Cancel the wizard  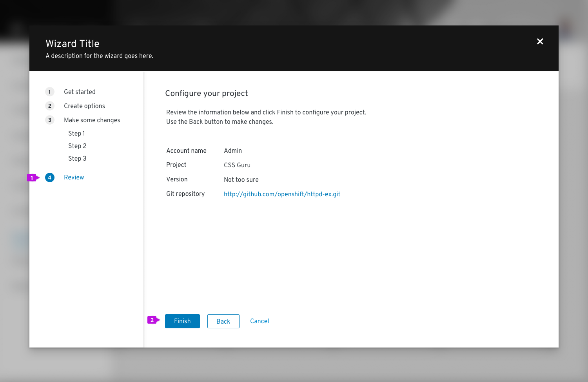(x=260, y=321)
